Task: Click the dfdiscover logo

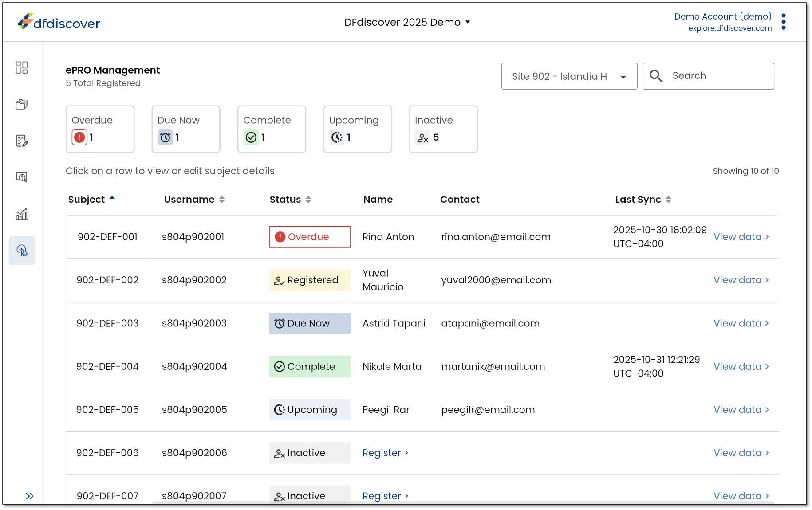Action: point(59,22)
